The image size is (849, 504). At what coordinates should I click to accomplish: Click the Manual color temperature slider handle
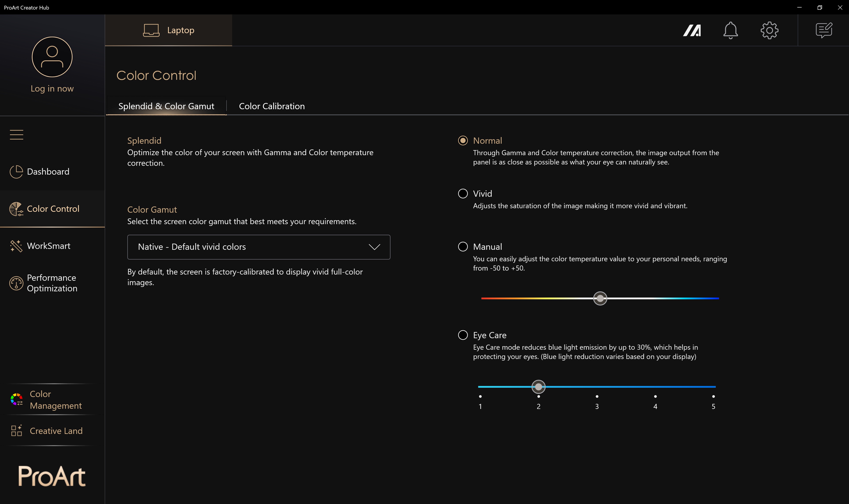click(x=600, y=298)
